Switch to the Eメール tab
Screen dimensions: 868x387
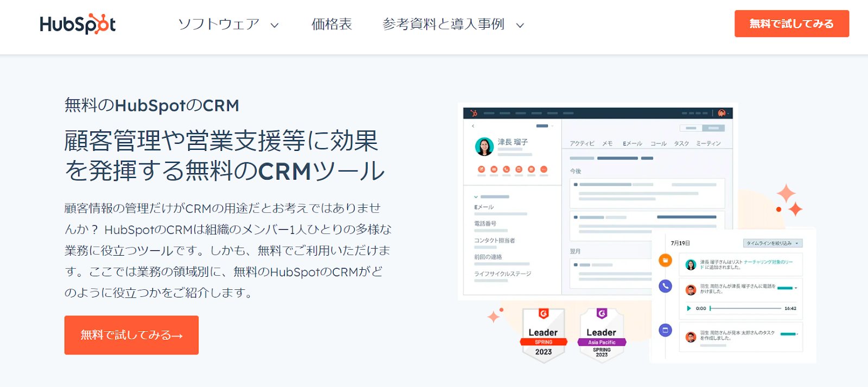click(632, 144)
